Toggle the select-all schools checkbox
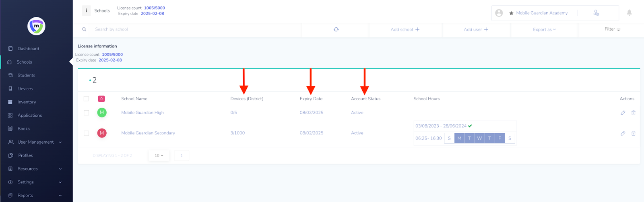644x202 pixels. click(86, 99)
